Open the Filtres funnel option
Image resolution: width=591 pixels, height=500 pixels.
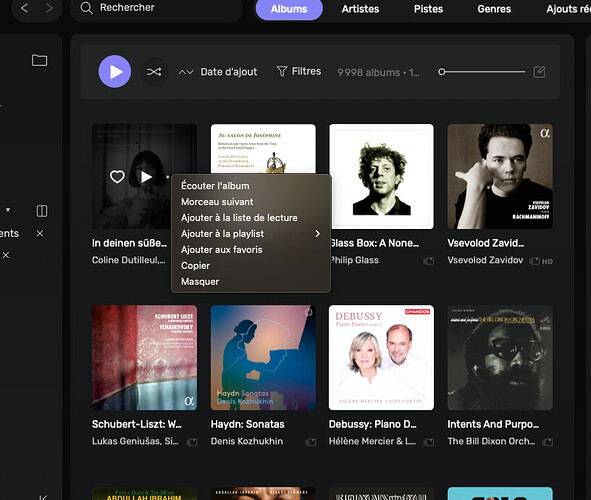pos(299,71)
